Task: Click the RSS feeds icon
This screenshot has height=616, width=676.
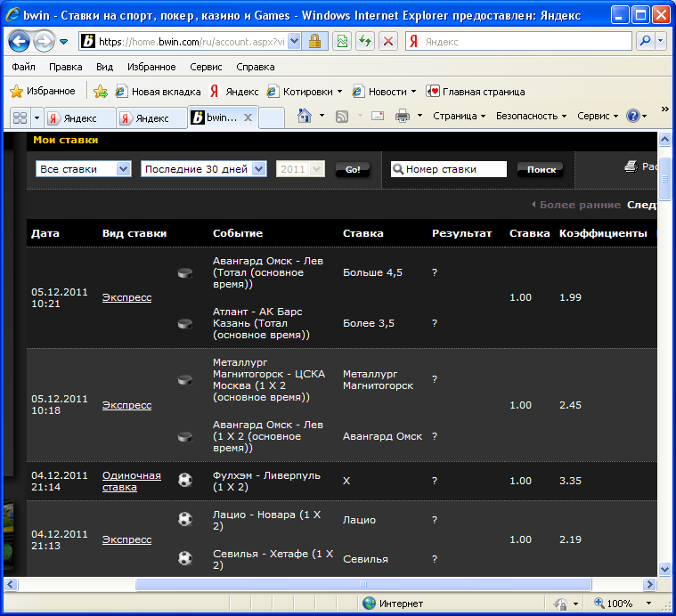Action: tap(342, 116)
